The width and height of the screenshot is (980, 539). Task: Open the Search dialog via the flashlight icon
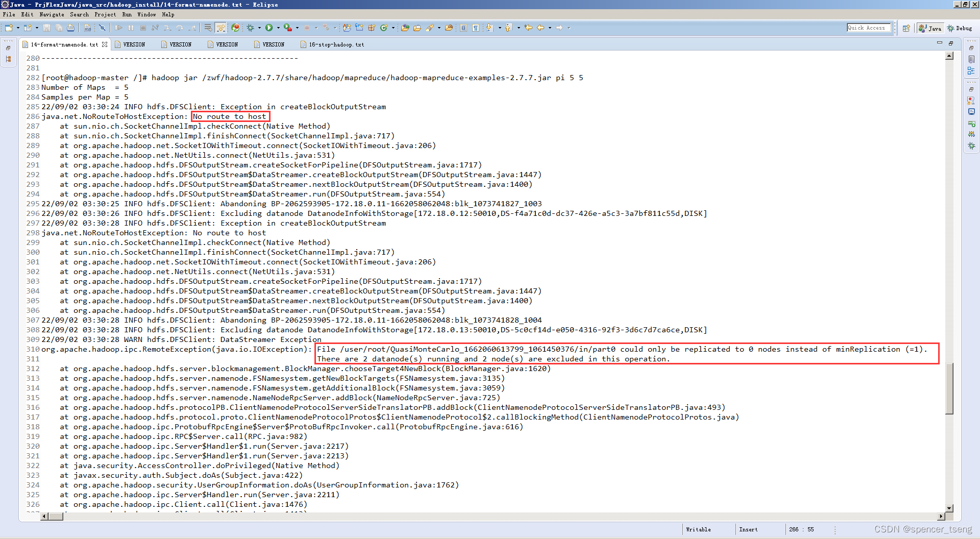click(429, 28)
